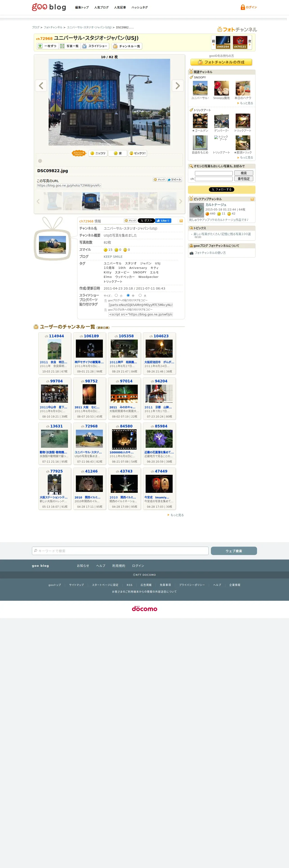This screenshot has width=289, height=868.
Task: Open the KEEP SMILE blog link
Action: (x=113, y=257)
